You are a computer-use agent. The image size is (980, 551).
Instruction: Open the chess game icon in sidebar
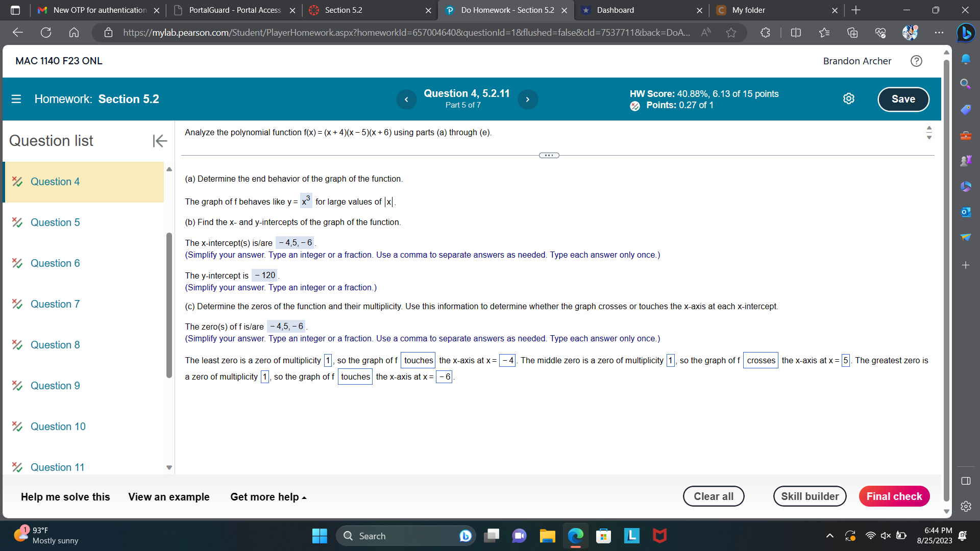pyautogui.click(x=966, y=160)
